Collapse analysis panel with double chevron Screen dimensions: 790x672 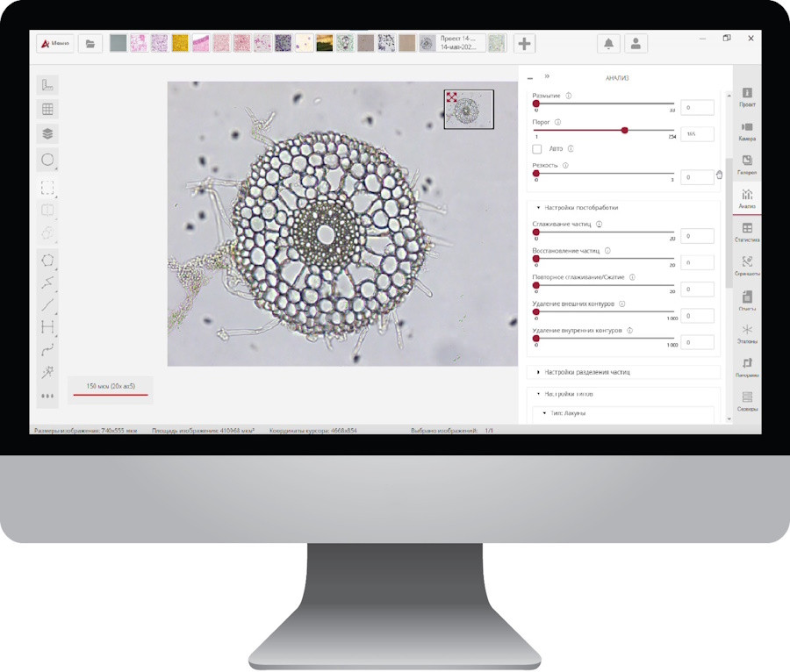pyautogui.click(x=547, y=76)
